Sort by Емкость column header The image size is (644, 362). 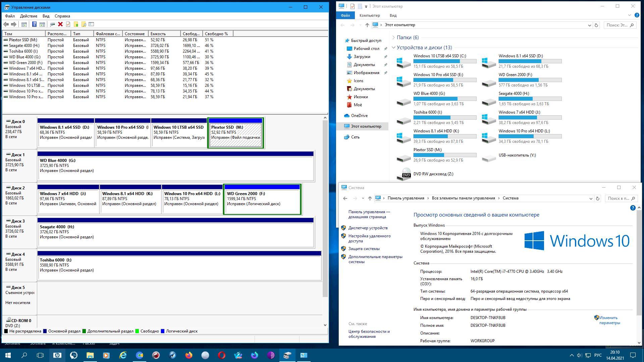(164, 34)
